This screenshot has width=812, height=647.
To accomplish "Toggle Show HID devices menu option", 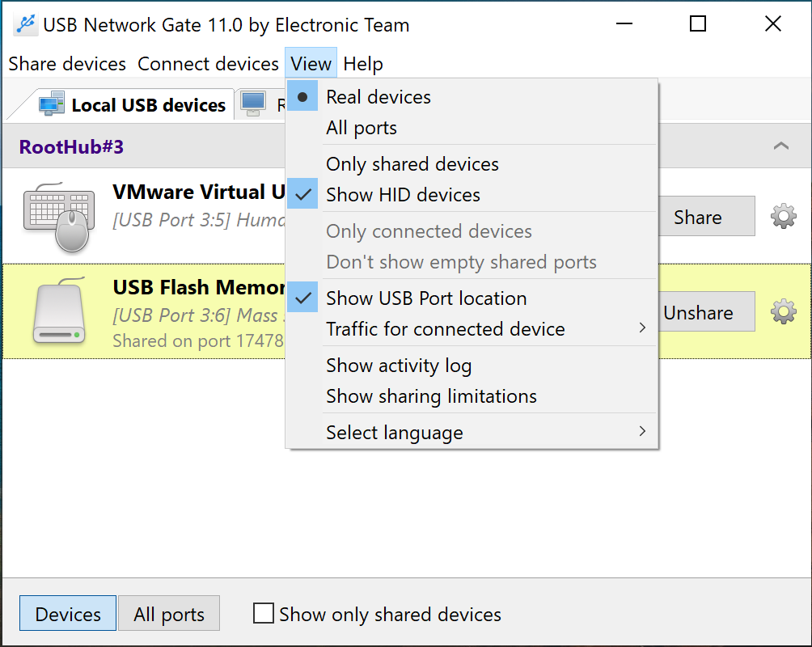I will (403, 195).
